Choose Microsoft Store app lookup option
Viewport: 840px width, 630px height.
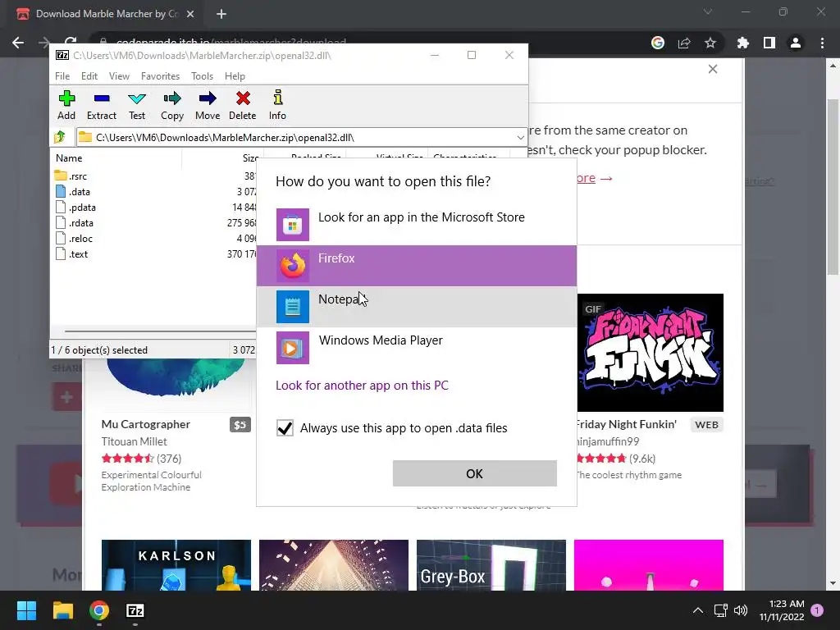tap(417, 225)
